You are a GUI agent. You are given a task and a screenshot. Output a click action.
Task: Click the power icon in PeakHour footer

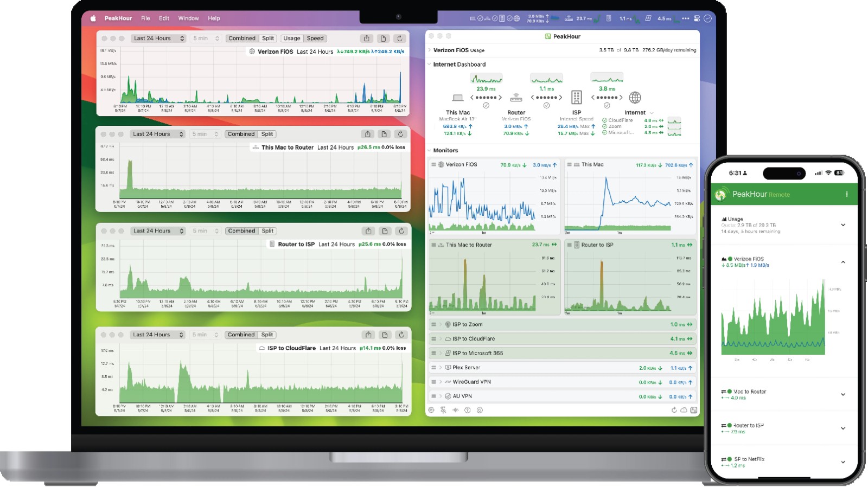480,411
